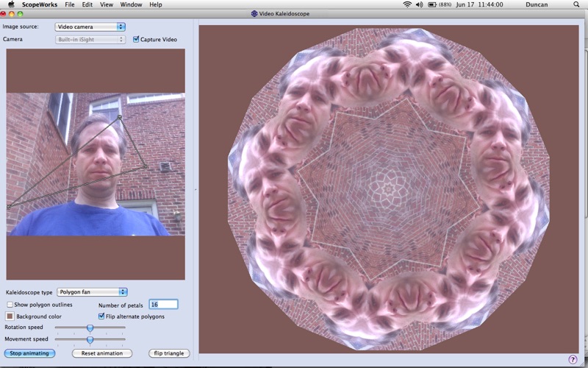Open the Apple menu
Screen dimensions: 588x368
[11, 4]
